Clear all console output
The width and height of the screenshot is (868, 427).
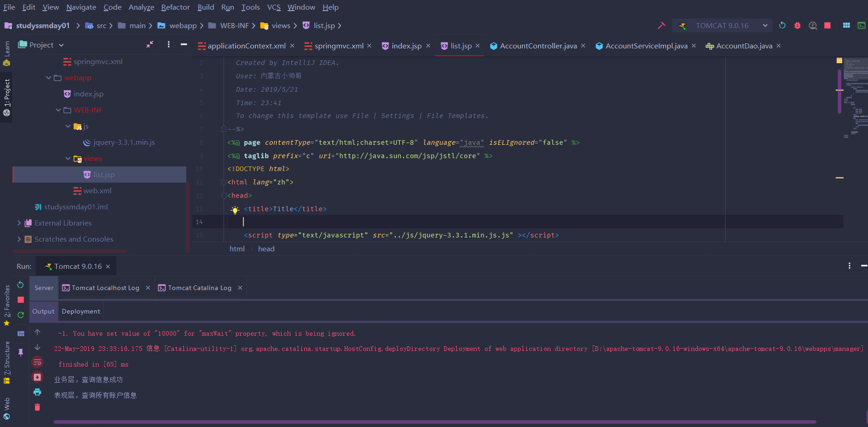[37, 407]
